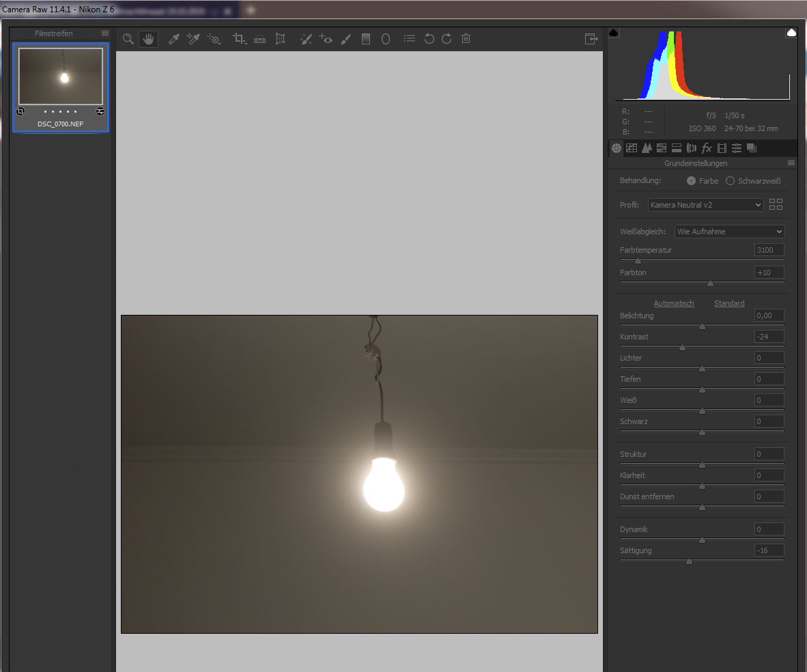Image resolution: width=807 pixels, height=672 pixels.
Task: Open the Calibration panel tab
Action: pyautogui.click(x=722, y=148)
